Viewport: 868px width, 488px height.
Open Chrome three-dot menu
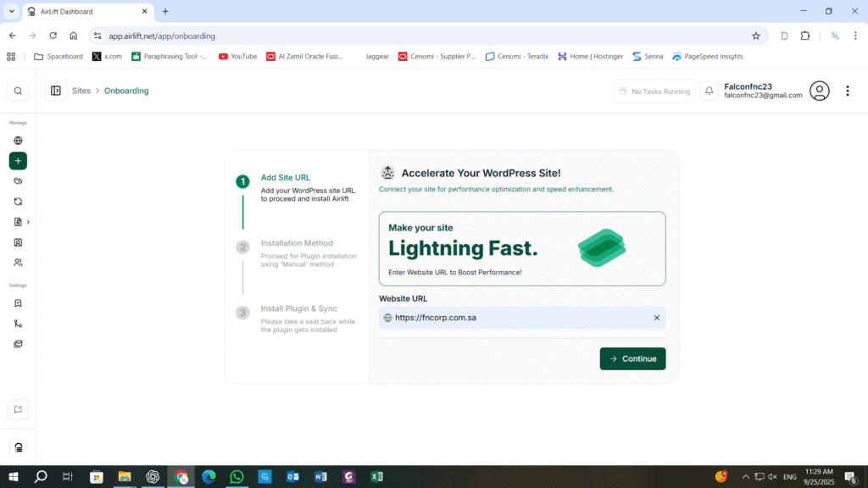click(x=855, y=36)
